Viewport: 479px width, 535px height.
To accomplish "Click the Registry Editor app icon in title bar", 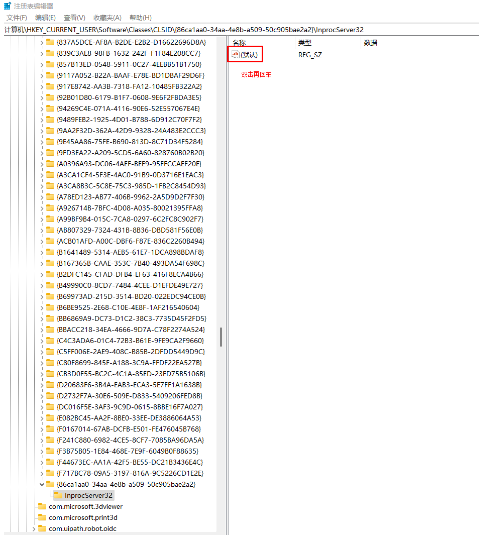I will [8, 6].
